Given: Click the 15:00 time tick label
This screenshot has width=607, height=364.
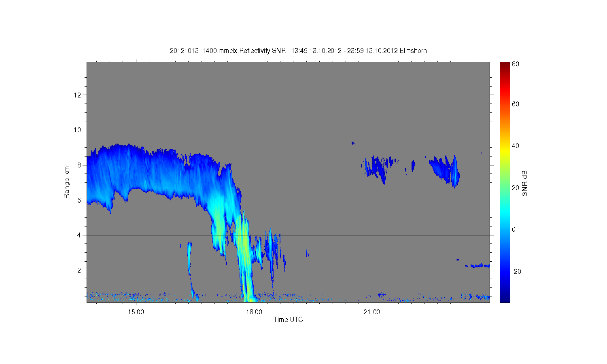Looking at the screenshot, I should click(x=136, y=312).
